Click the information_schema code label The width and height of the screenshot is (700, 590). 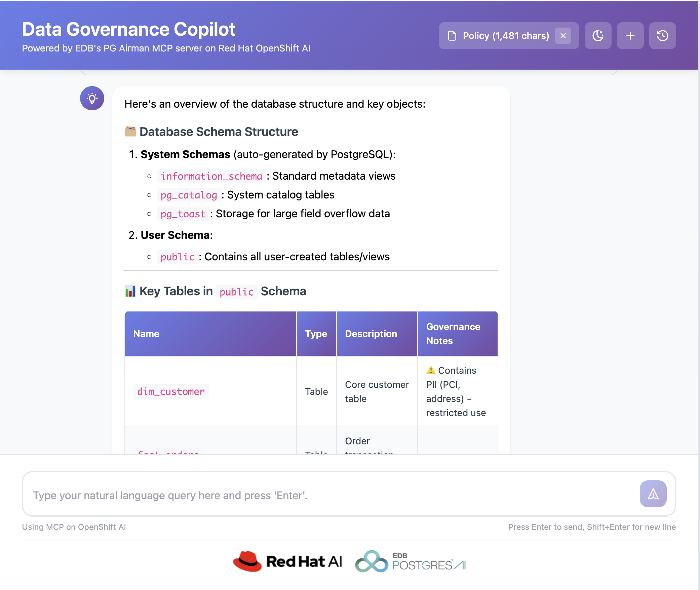[211, 176]
